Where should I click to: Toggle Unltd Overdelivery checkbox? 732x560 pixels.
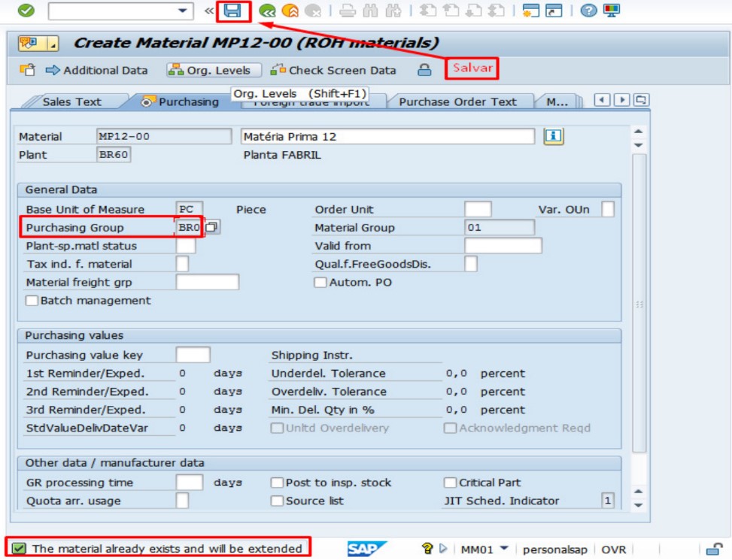click(x=277, y=428)
